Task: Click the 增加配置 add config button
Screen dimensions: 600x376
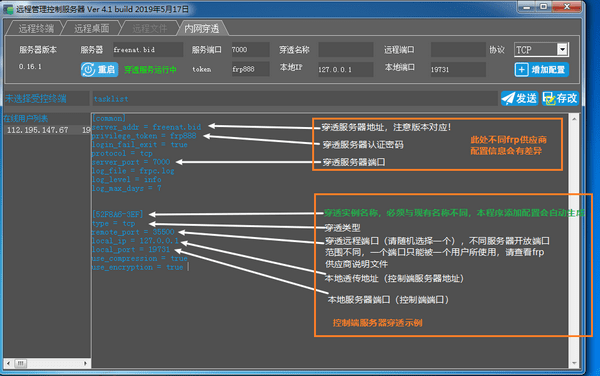Action: click(x=541, y=70)
